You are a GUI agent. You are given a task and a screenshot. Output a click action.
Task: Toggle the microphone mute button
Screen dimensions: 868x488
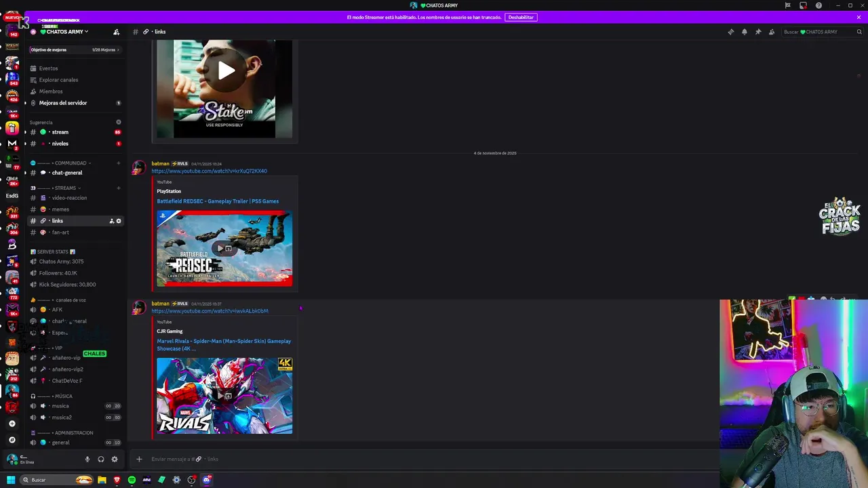tap(87, 460)
